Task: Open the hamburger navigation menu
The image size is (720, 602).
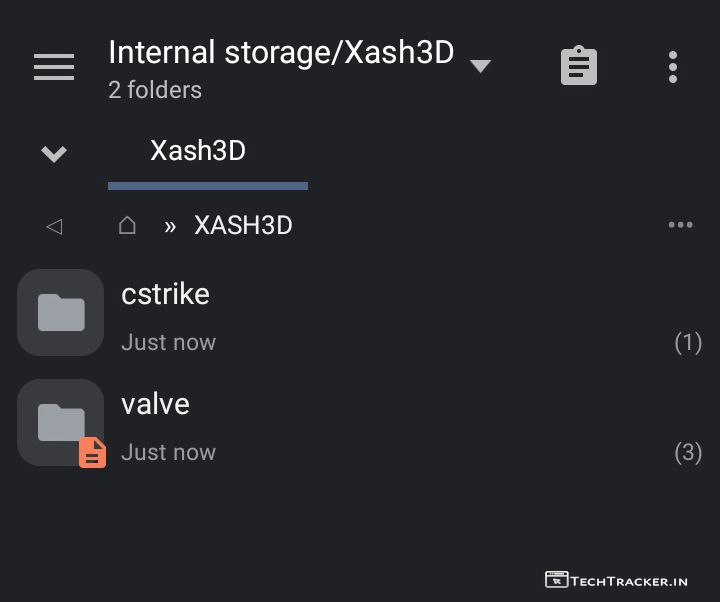Action: point(54,67)
